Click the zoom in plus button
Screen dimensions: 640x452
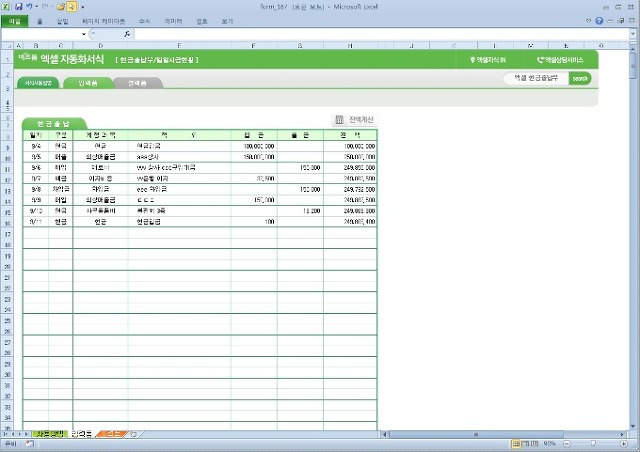[x=624, y=444]
